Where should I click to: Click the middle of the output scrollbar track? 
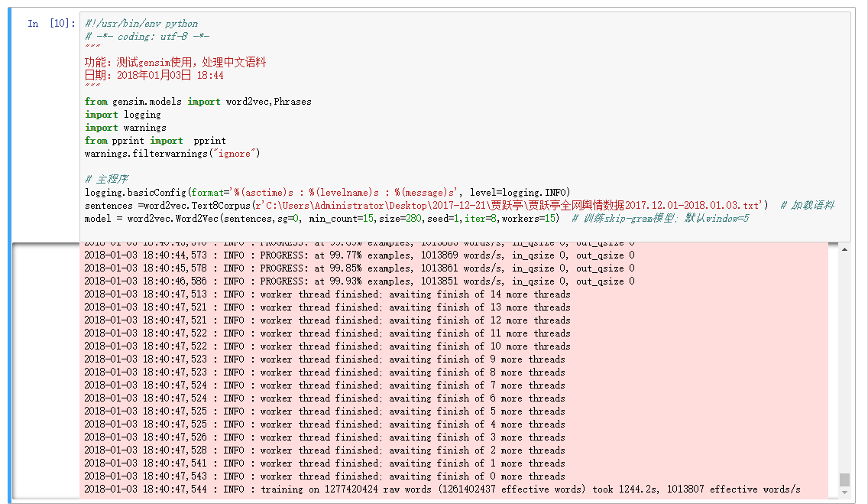tap(844, 367)
